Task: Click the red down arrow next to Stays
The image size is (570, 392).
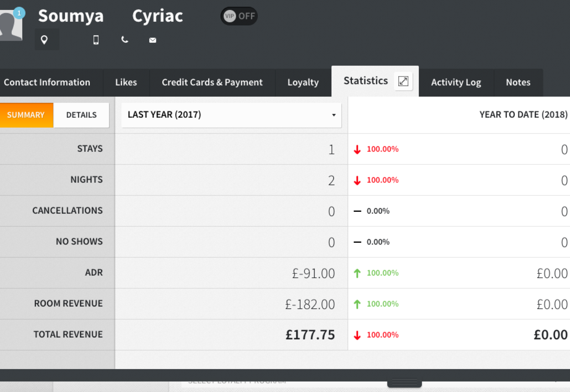Action: click(357, 149)
